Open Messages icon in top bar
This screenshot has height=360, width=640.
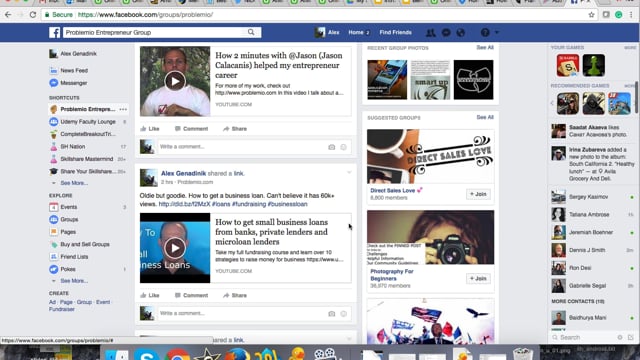tap(446, 33)
